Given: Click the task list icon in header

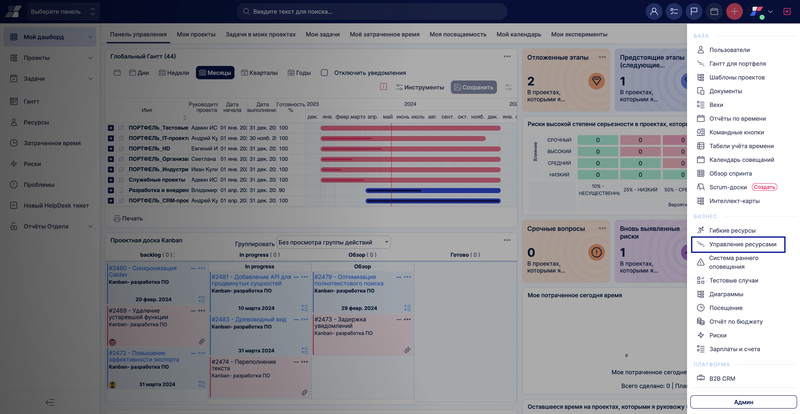Looking at the screenshot, I should click(x=674, y=11).
